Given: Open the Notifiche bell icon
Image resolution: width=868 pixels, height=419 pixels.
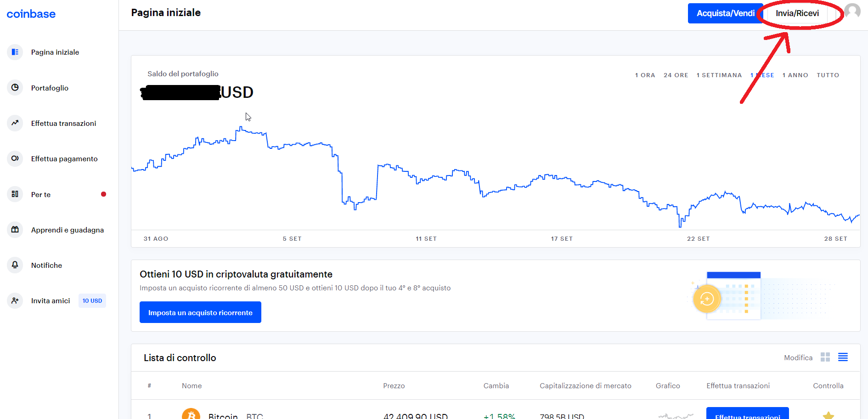Looking at the screenshot, I should pyautogui.click(x=15, y=265).
